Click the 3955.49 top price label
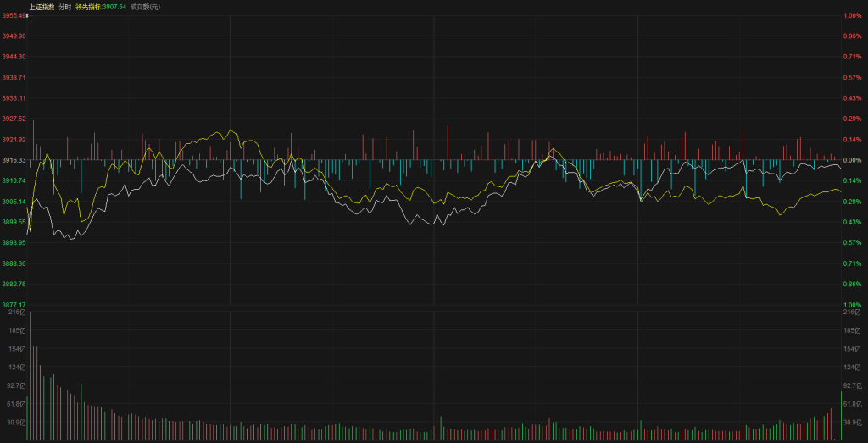 pos(14,15)
